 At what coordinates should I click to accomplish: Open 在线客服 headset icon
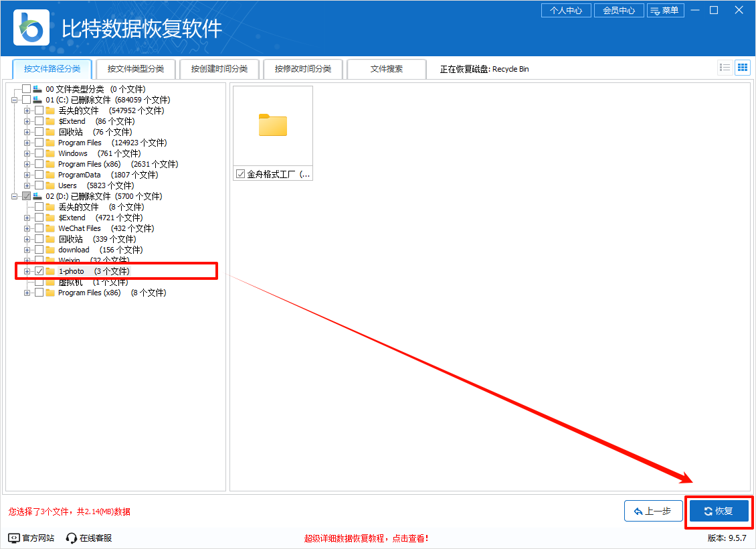(x=72, y=538)
